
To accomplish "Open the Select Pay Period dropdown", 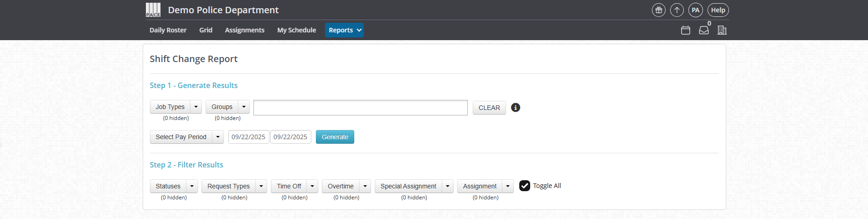I will (218, 137).
